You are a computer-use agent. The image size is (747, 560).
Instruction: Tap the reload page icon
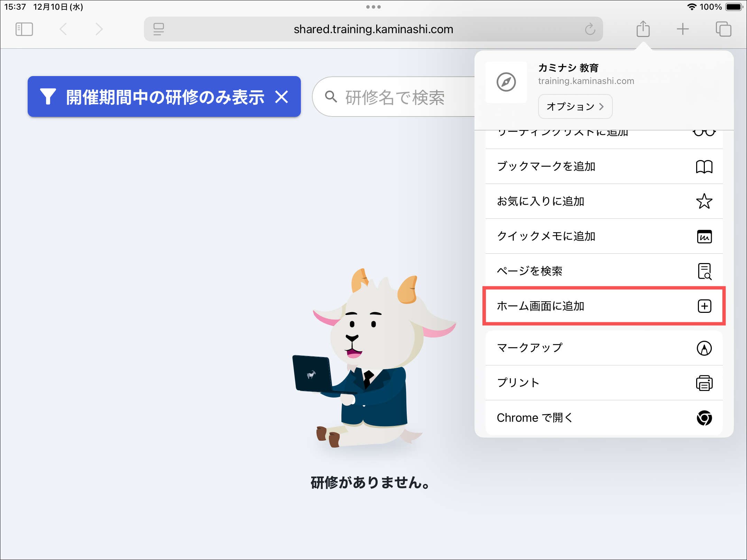[x=590, y=29]
